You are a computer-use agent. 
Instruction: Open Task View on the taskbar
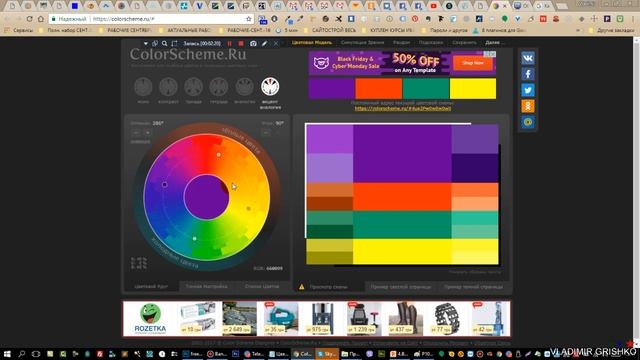[x=36, y=354]
